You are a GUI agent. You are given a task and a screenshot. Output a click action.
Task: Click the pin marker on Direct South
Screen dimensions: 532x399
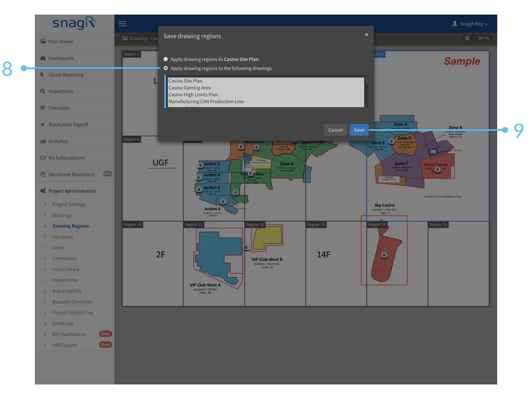pos(437,170)
